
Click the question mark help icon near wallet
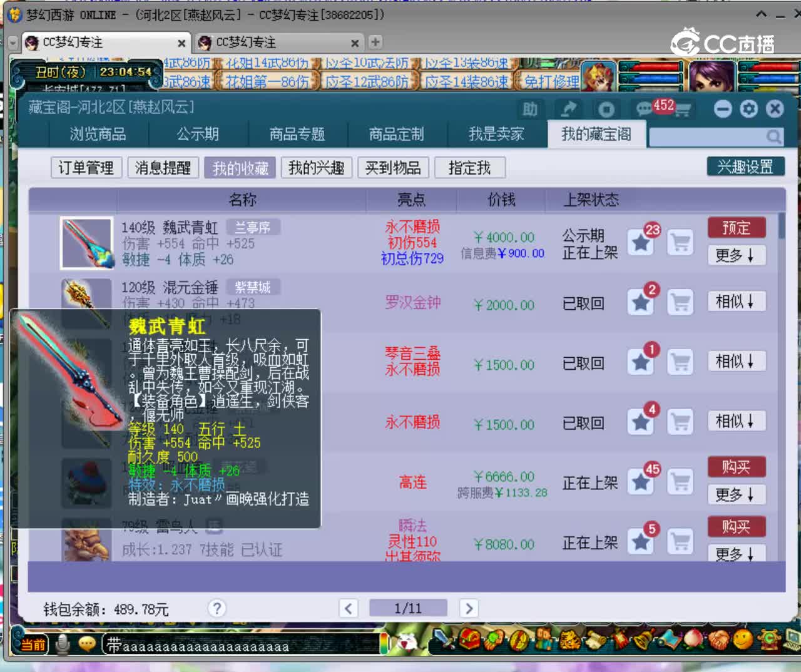pos(217,608)
